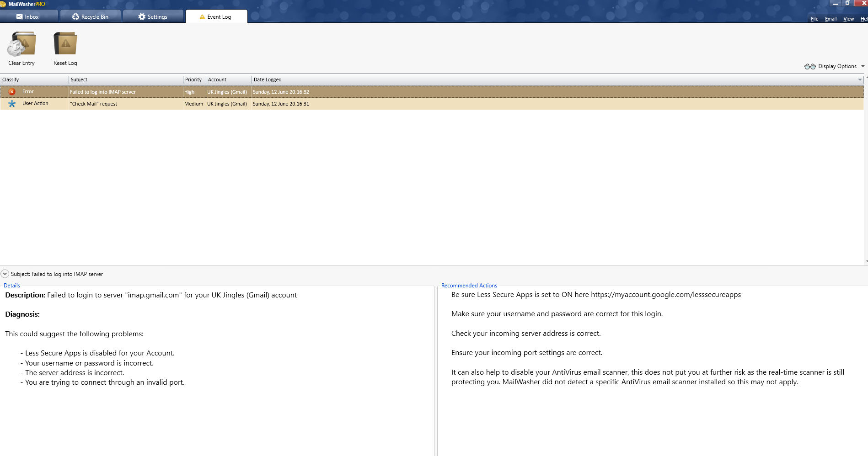Click the 'Error' classify label
Screen dimensions: 868x456
pos(28,91)
